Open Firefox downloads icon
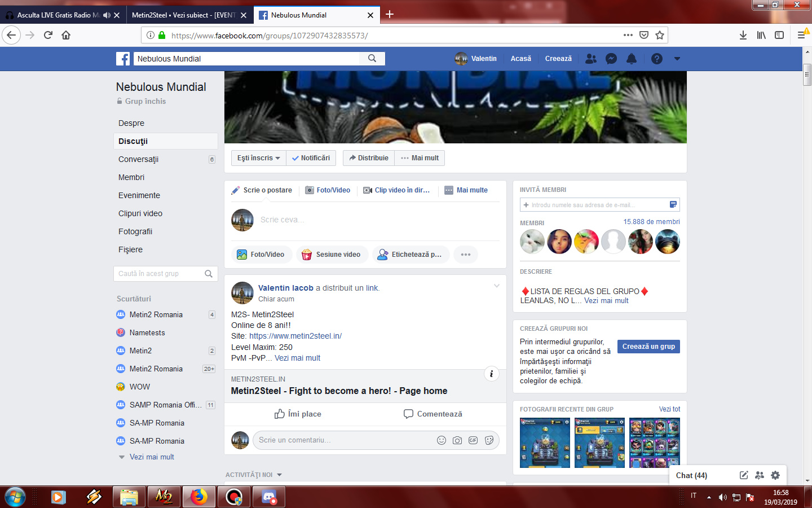Image resolution: width=812 pixels, height=508 pixels. tap(743, 35)
